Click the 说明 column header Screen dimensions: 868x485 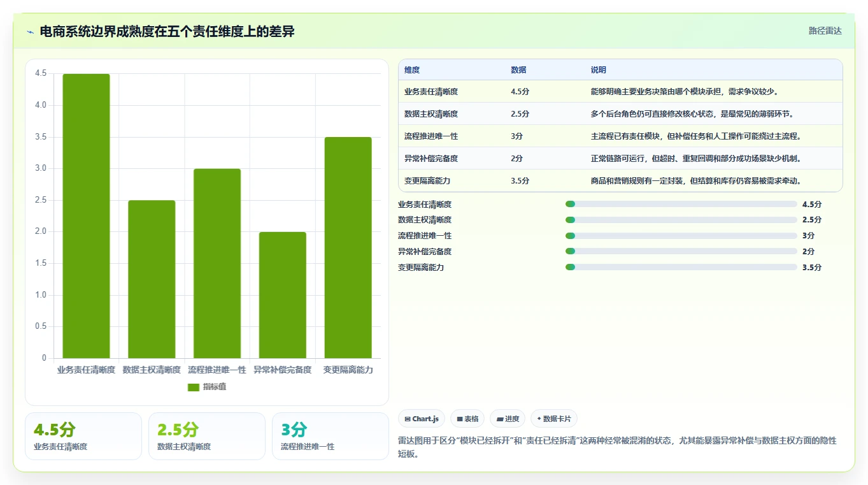tap(599, 70)
